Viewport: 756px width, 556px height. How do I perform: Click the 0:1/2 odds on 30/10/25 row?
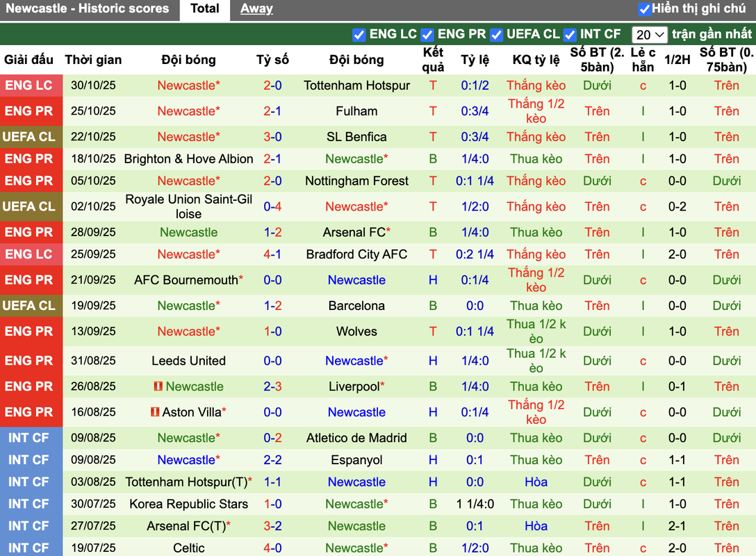click(x=475, y=85)
